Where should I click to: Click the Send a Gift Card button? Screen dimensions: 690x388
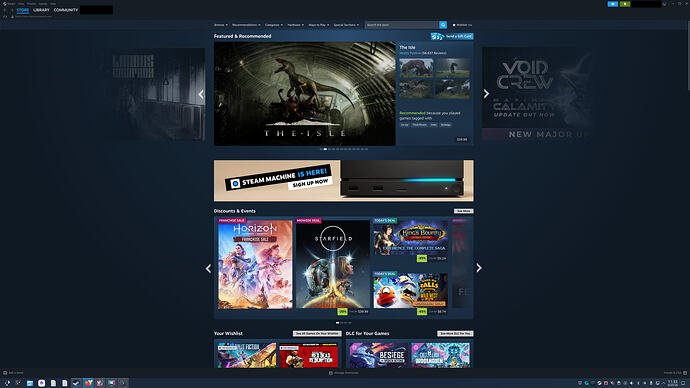tap(452, 37)
